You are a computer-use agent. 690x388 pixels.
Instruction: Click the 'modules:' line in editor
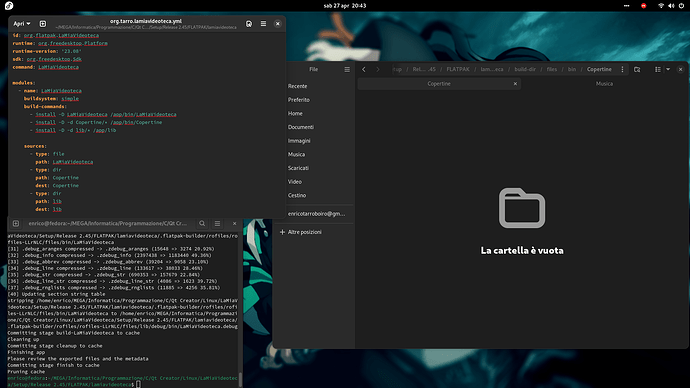click(24, 83)
